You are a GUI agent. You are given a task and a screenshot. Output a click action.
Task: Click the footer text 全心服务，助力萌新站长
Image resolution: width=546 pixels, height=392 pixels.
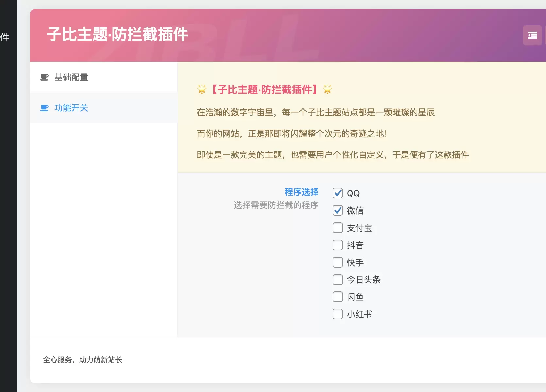83,360
